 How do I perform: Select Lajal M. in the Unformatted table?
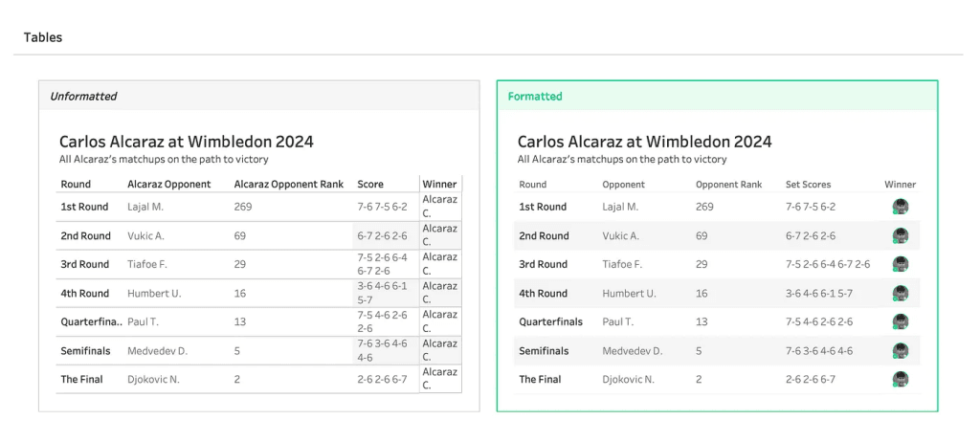(146, 207)
